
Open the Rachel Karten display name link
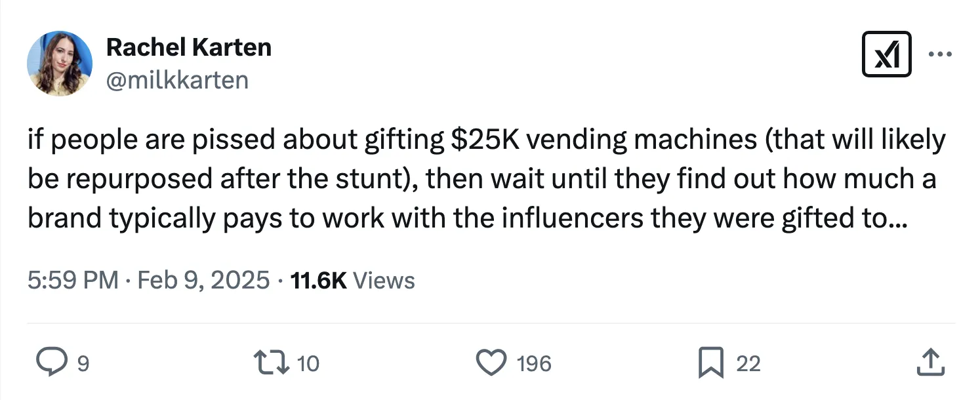(188, 47)
